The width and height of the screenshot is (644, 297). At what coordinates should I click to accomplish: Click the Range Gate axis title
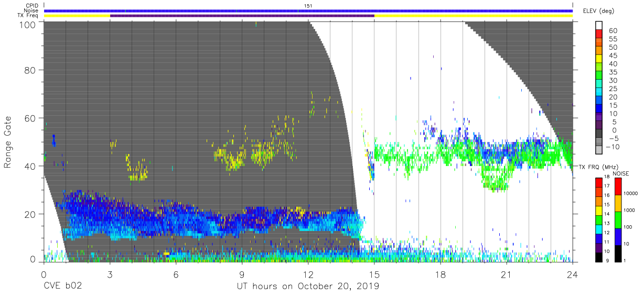tap(7, 141)
